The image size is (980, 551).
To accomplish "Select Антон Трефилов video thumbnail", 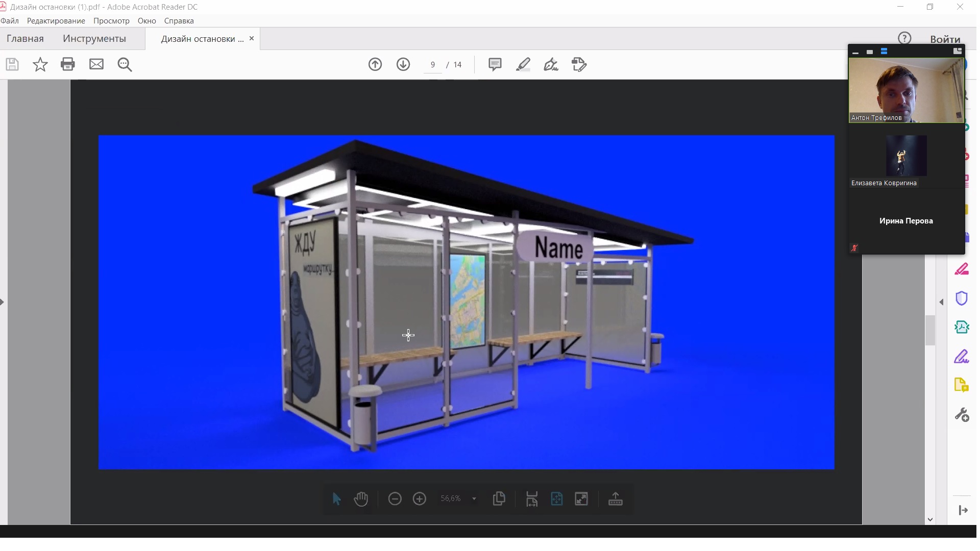I will coord(906,90).
